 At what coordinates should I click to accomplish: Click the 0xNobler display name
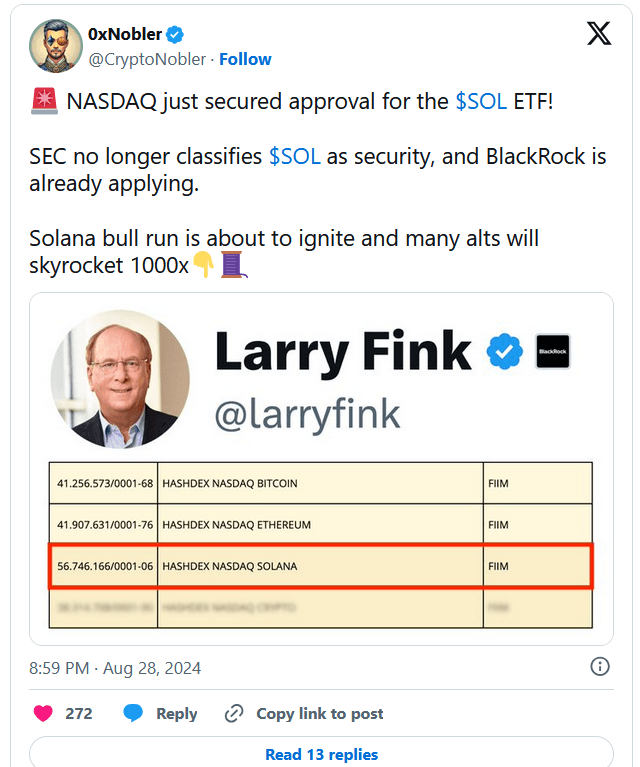125,34
